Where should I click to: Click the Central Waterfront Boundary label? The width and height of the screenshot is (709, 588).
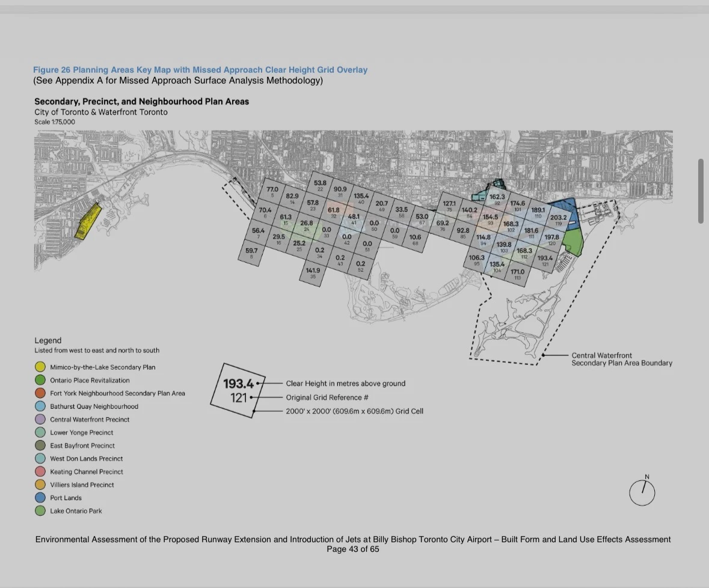621,360
